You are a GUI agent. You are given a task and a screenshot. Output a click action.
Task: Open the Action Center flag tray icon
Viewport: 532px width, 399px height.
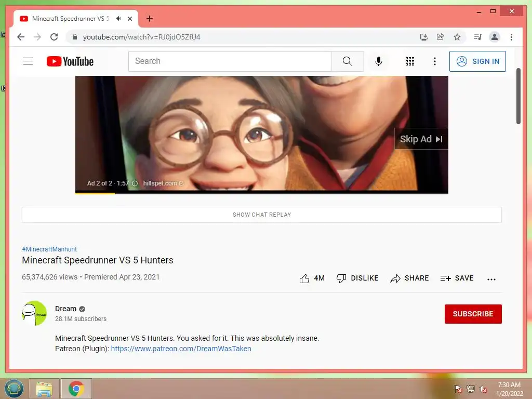pos(458,389)
